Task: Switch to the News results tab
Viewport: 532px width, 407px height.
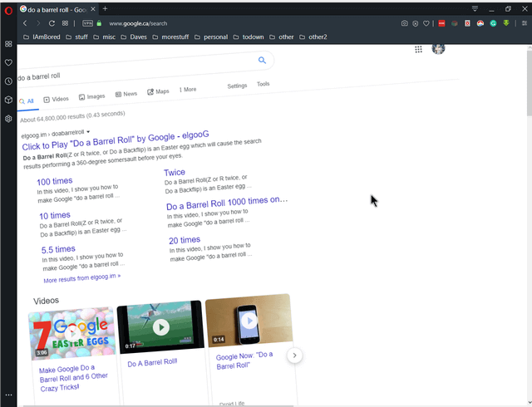Action: [126, 94]
